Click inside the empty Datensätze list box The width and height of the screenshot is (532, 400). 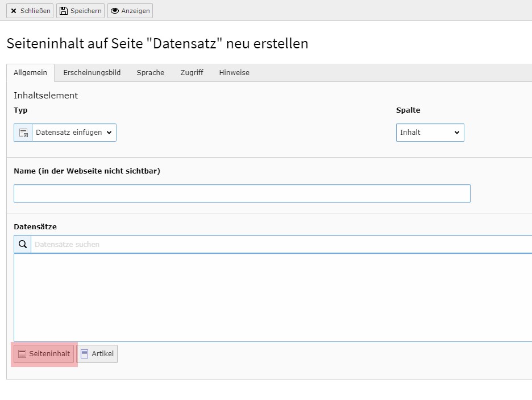(273, 297)
